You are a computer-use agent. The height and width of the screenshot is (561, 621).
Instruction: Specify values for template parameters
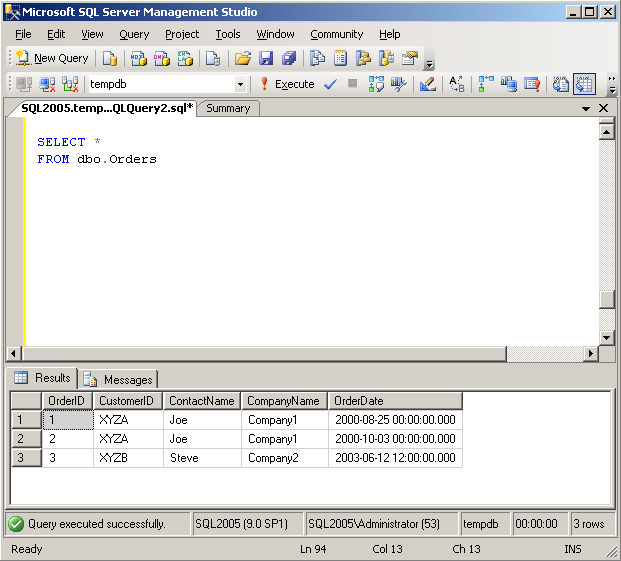click(457, 84)
